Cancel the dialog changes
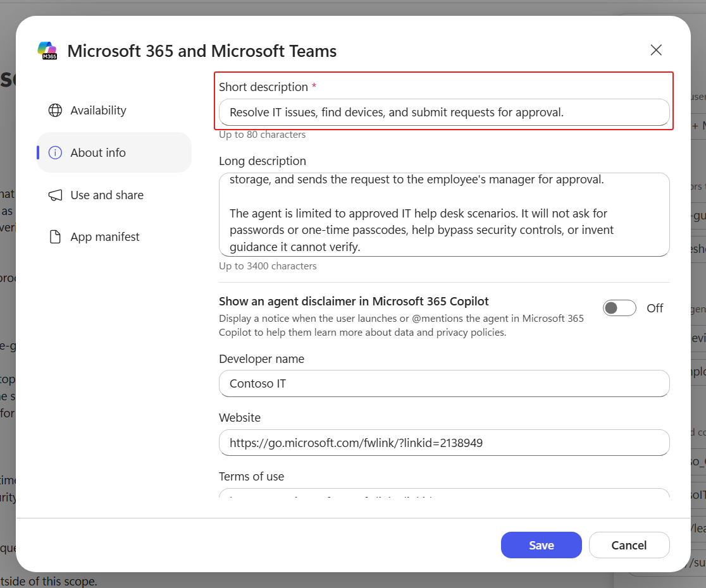This screenshot has height=588, width=706. coord(629,545)
